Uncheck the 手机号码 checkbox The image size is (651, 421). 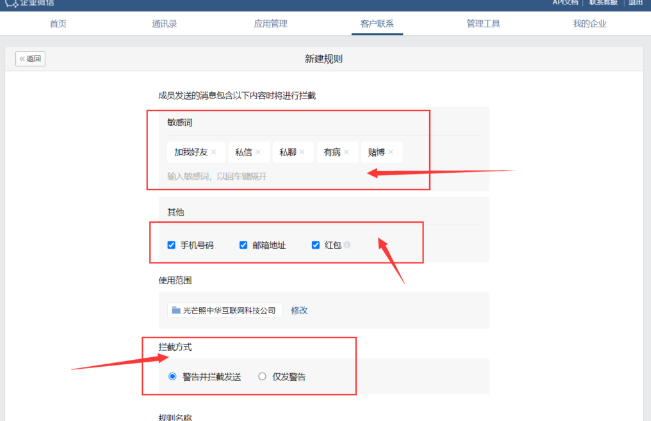(x=172, y=245)
